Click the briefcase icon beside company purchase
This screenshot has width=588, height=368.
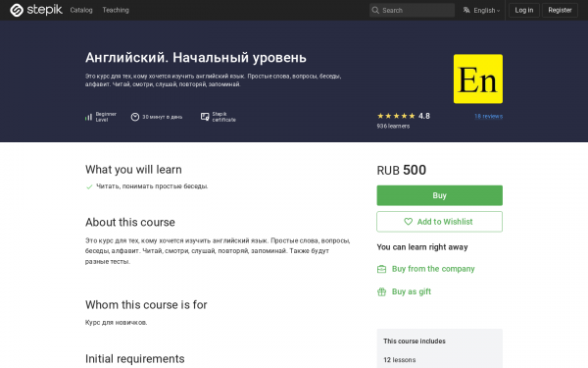381,269
